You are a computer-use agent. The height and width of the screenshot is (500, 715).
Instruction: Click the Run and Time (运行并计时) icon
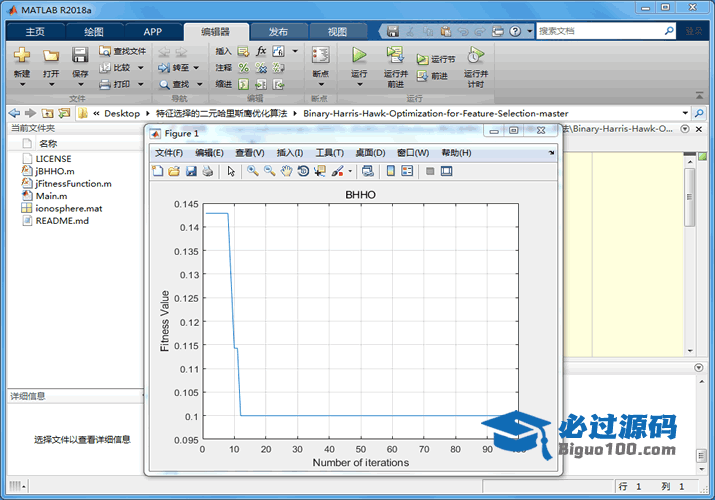(x=476, y=55)
